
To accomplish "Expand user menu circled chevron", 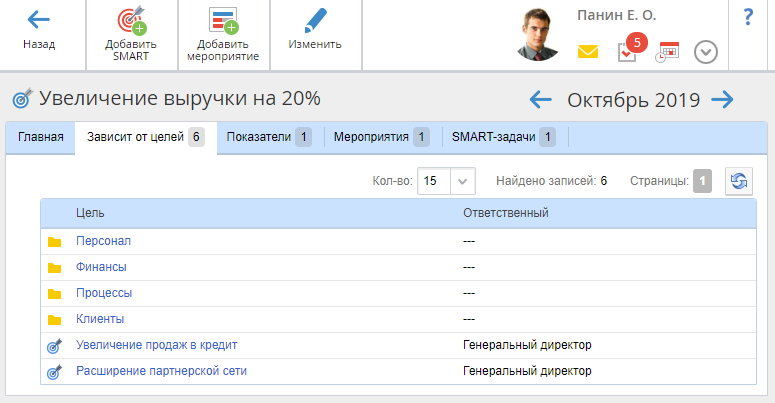I will tap(706, 52).
